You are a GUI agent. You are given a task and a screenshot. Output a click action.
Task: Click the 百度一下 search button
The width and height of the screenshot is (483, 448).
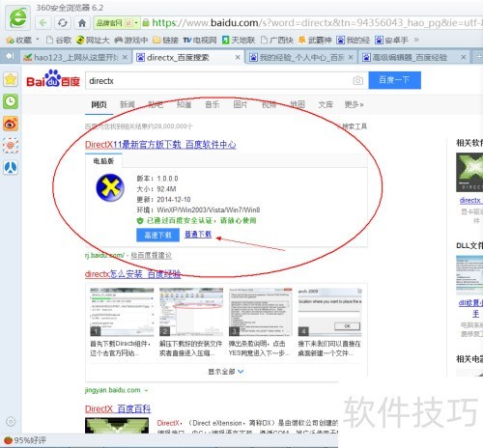pyautogui.click(x=395, y=80)
